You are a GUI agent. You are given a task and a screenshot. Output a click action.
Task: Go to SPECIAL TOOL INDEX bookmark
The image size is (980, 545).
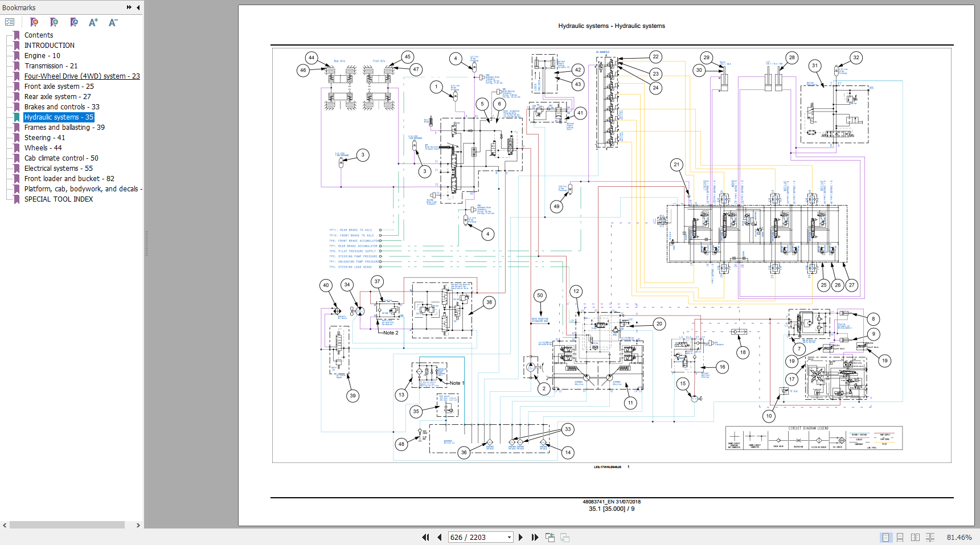tap(58, 199)
